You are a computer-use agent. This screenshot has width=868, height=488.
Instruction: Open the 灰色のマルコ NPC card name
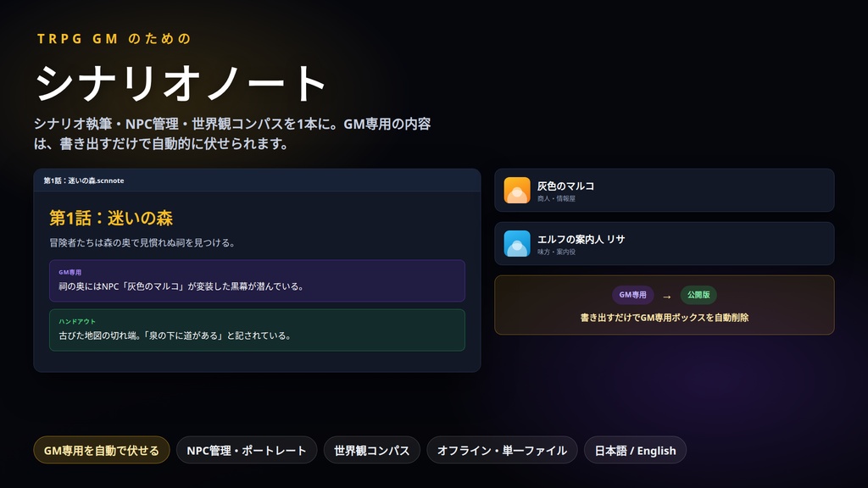pos(565,186)
